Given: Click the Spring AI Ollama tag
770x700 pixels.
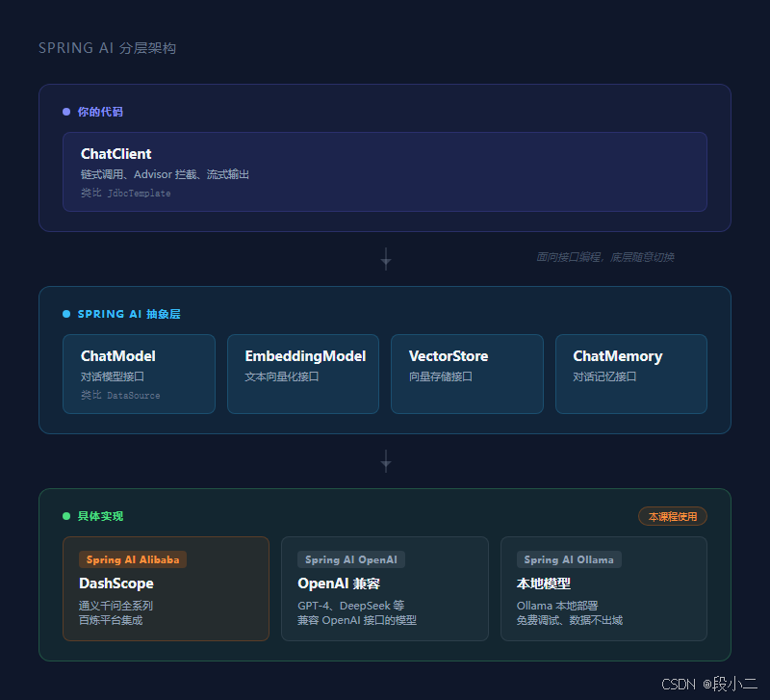Looking at the screenshot, I should 569,559.
